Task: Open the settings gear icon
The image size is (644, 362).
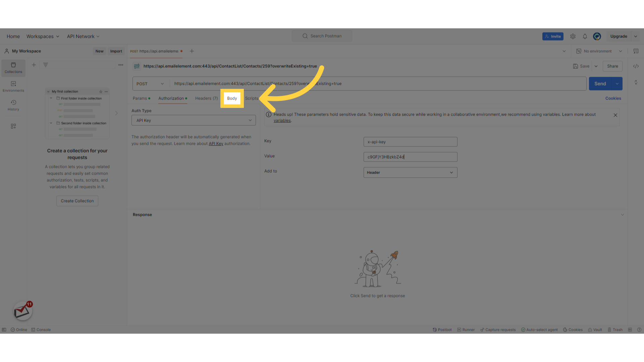Action: click(573, 37)
